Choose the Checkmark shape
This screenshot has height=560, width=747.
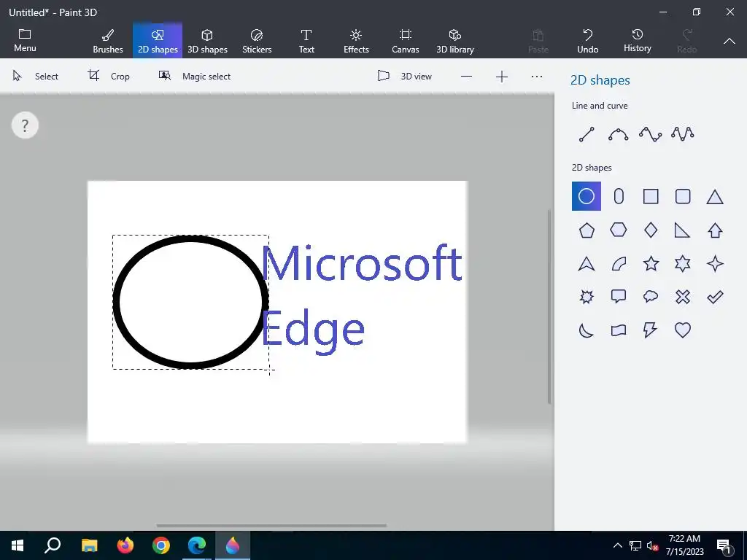click(715, 297)
